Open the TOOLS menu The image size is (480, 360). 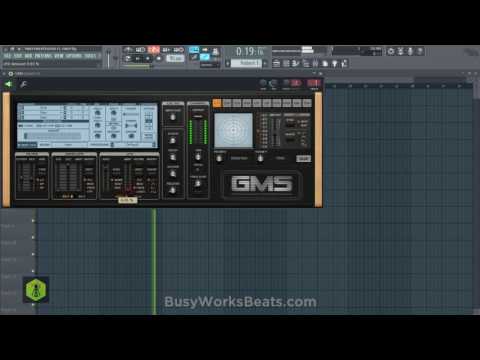pyautogui.click(x=90, y=56)
